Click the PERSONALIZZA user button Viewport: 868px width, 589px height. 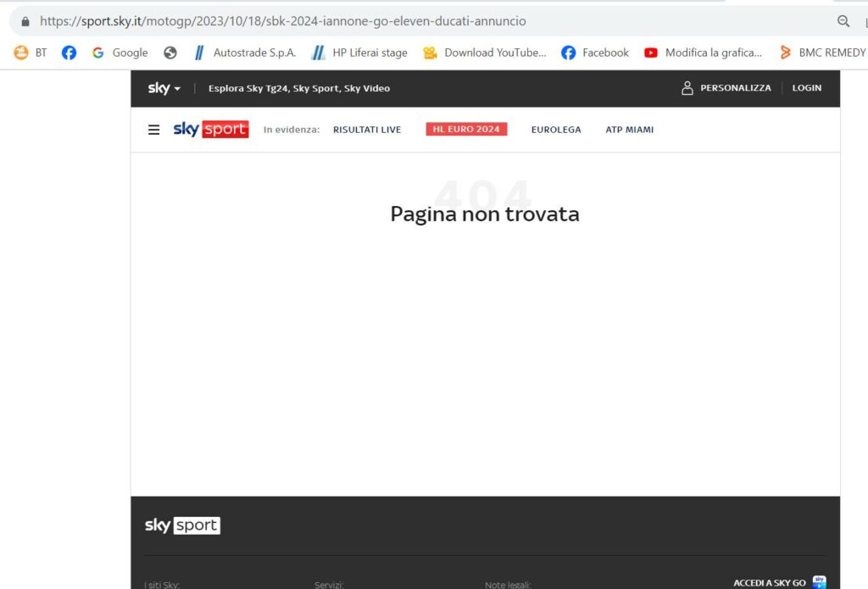point(726,88)
